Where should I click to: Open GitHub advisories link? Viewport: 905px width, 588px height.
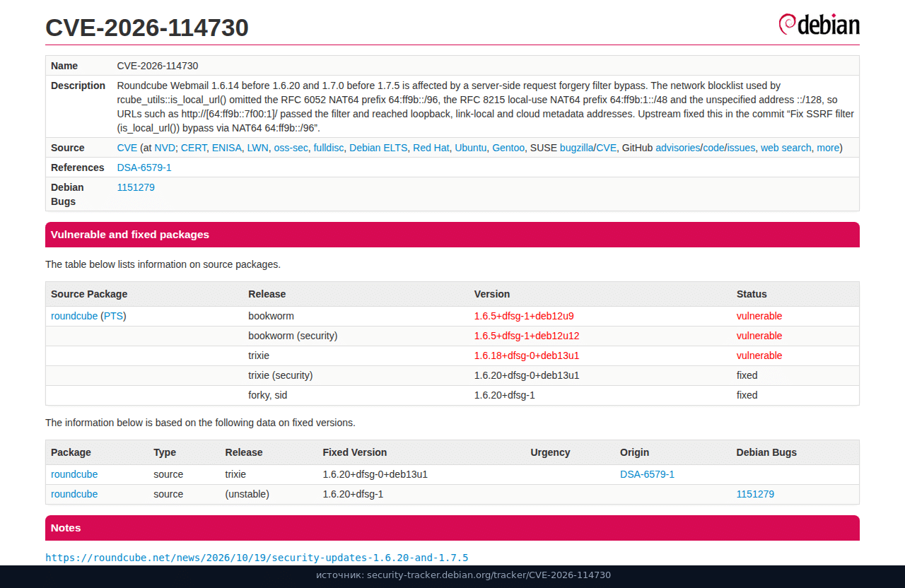[678, 148]
